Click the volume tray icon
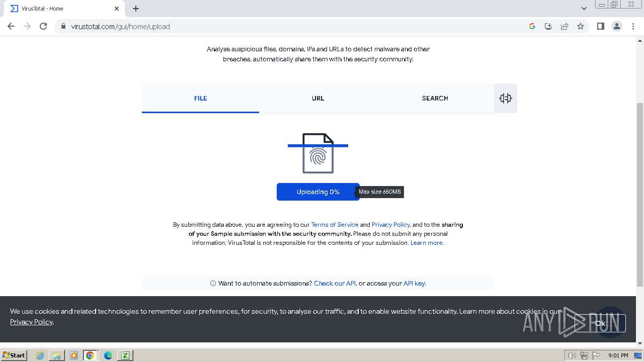 coord(572,355)
